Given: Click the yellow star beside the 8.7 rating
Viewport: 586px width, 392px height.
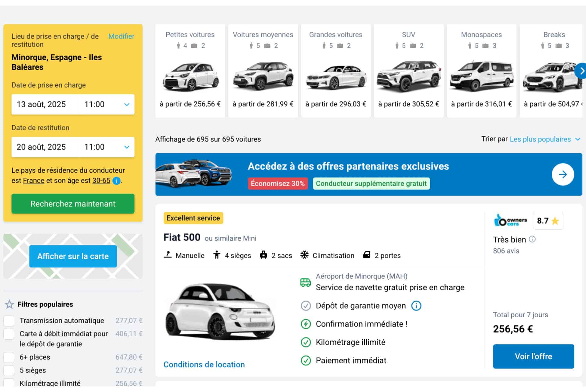Looking at the screenshot, I should coord(555,221).
